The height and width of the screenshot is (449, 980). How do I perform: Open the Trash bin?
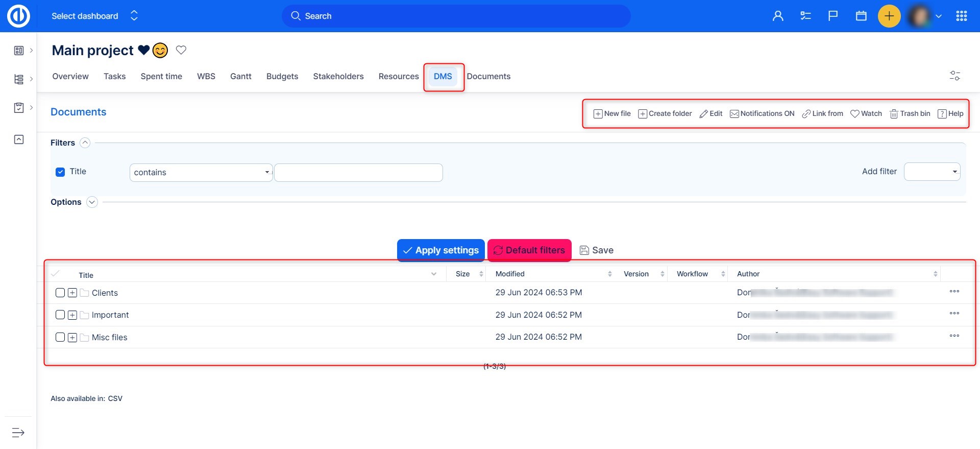coord(910,113)
